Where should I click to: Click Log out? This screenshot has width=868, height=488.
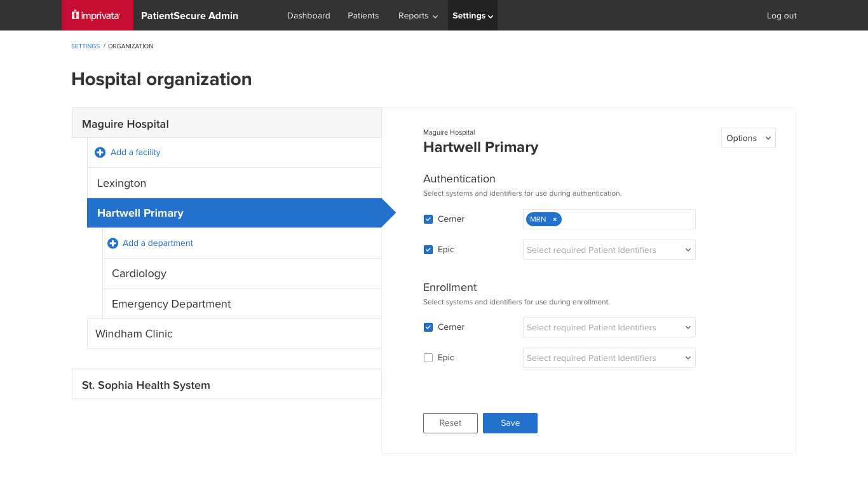(x=782, y=15)
